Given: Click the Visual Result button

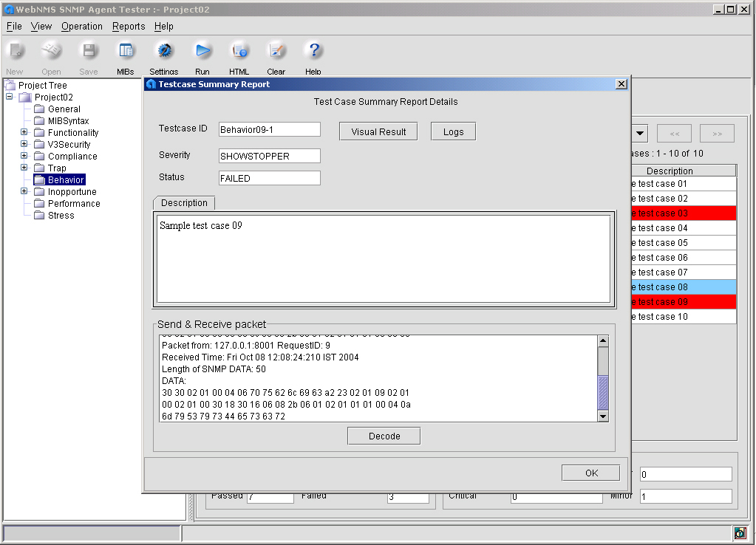Looking at the screenshot, I should 378,131.
